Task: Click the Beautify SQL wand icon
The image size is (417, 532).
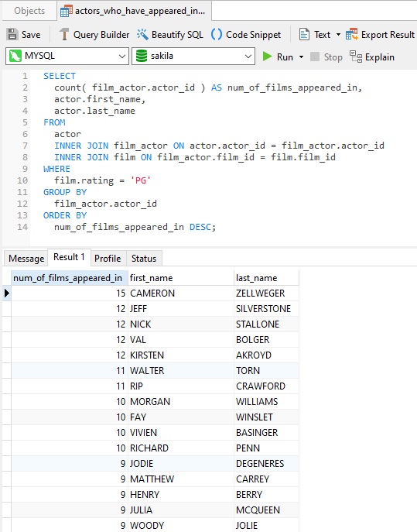Action: coord(142,34)
